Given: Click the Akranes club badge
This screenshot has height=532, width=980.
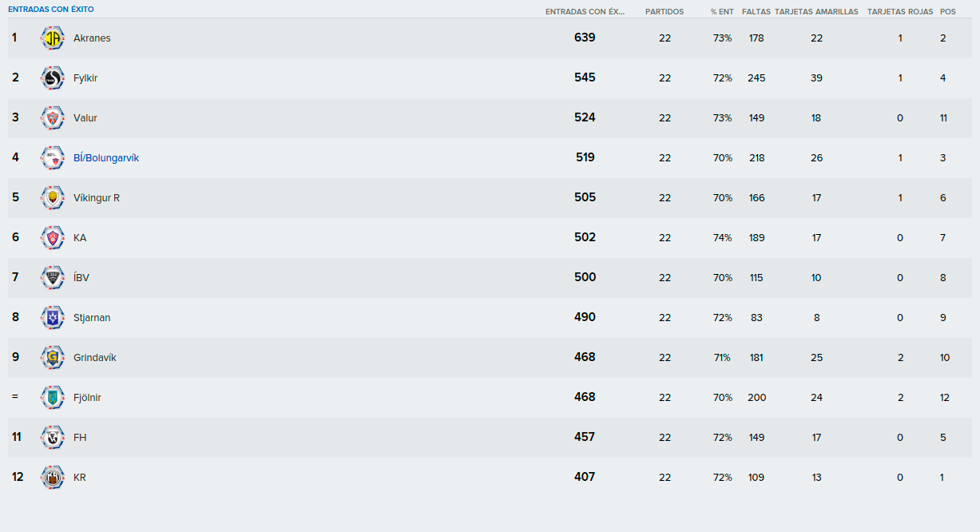Looking at the screenshot, I should 53,38.
